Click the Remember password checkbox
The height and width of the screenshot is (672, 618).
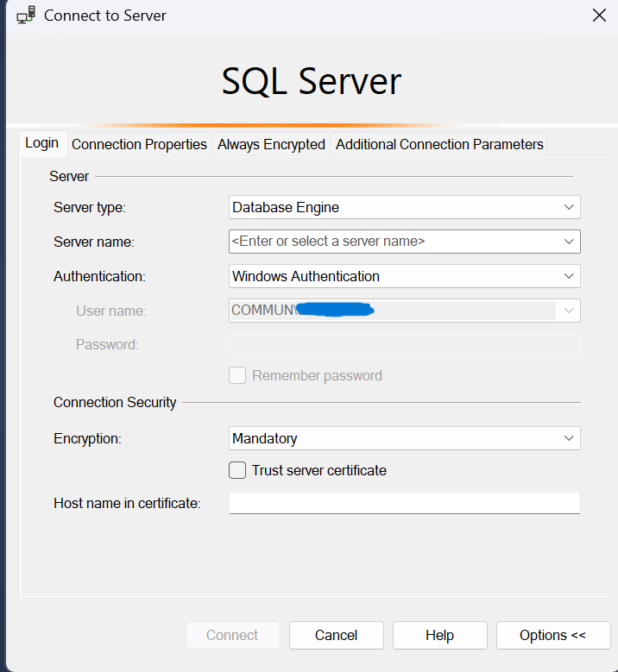point(237,375)
